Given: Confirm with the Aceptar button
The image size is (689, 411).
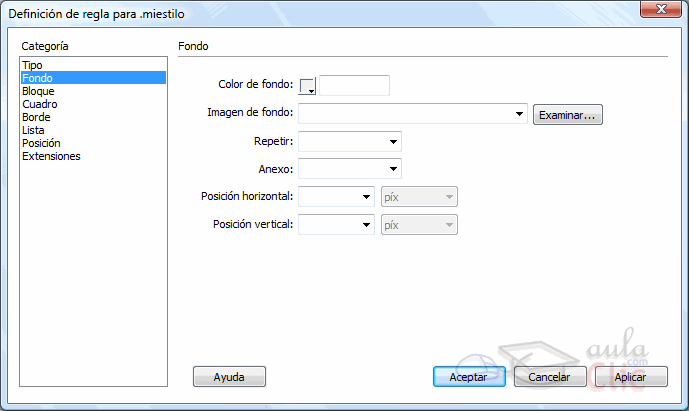Looking at the screenshot, I should click(469, 377).
